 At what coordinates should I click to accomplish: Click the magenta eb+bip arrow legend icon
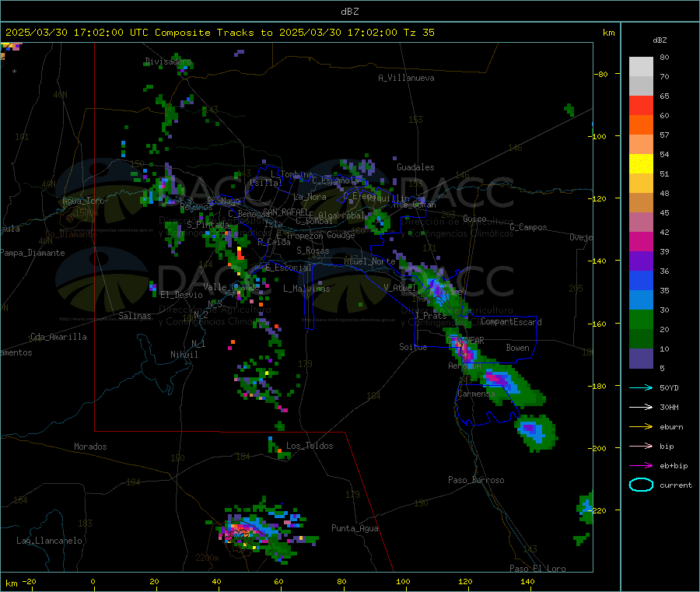tap(641, 466)
